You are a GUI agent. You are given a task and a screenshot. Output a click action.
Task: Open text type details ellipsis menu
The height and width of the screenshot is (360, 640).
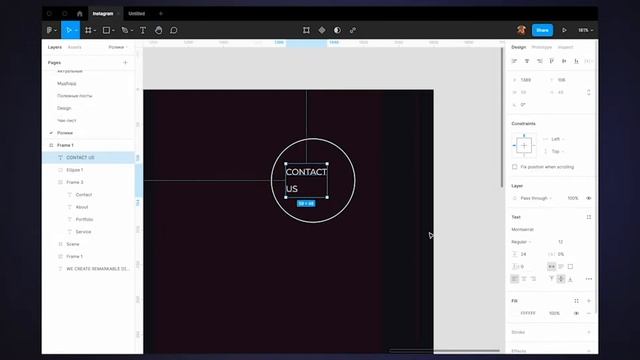click(589, 279)
